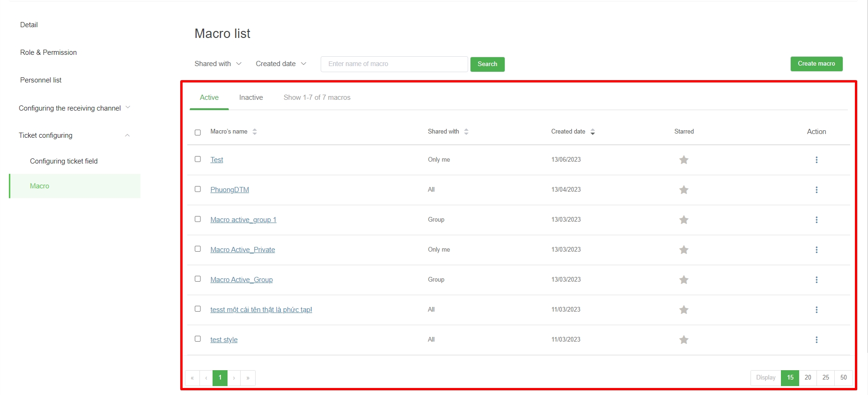
Task: Check the box beside Test macro
Action: click(198, 159)
